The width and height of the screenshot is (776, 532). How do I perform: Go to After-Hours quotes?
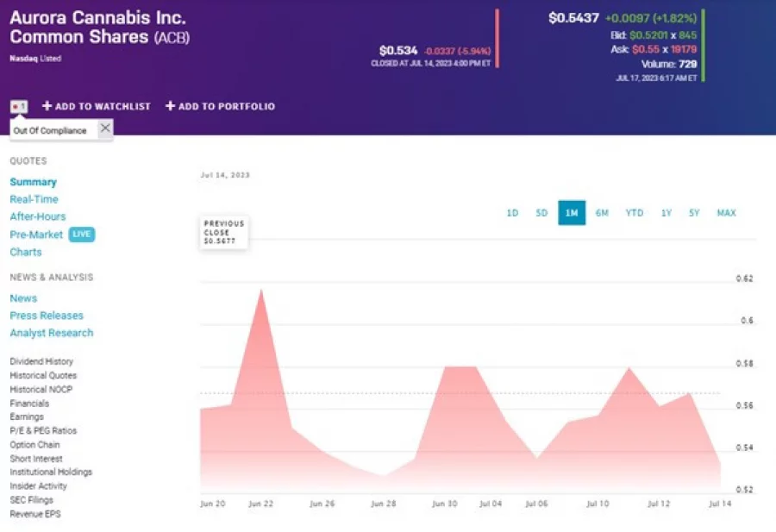(x=38, y=216)
